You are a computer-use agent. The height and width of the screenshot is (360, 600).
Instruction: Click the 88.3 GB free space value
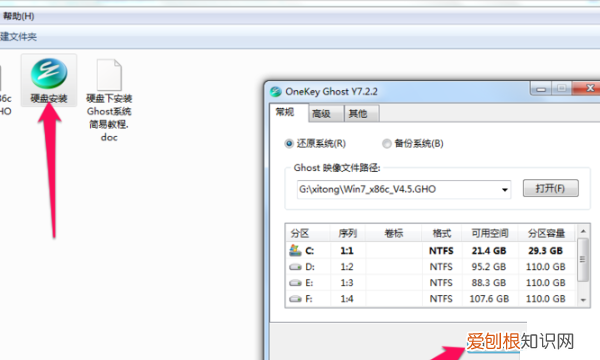489,283
